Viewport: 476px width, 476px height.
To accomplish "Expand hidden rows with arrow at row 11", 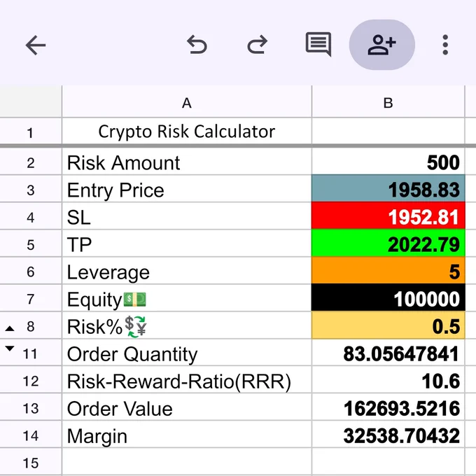I will click(10, 349).
